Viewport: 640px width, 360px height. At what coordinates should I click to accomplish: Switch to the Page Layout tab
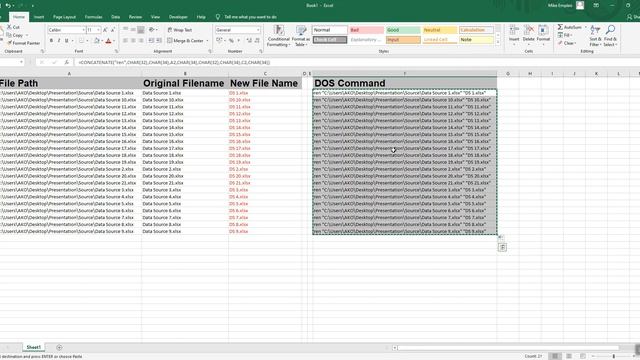[64, 17]
